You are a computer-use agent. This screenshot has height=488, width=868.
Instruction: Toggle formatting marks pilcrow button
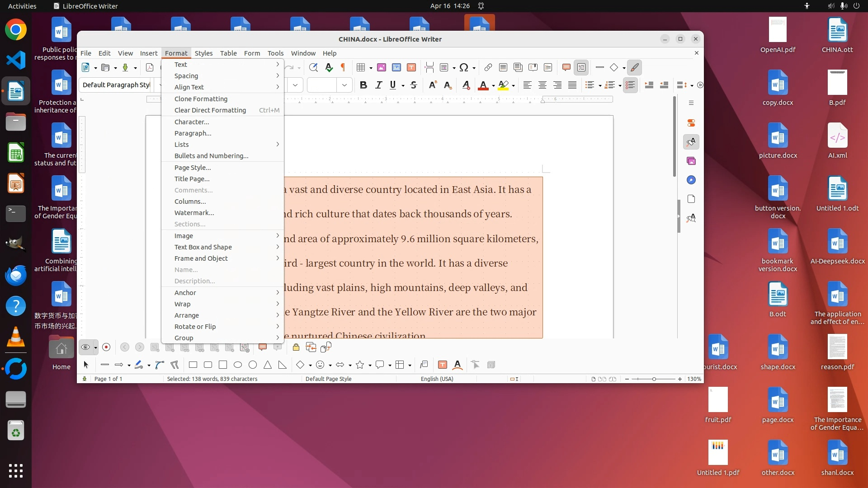343,68
